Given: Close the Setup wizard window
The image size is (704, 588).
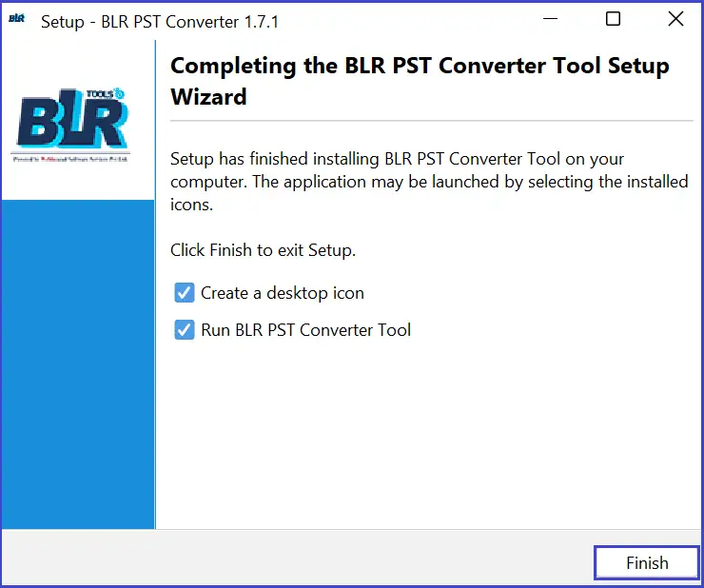Looking at the screenshot, I should (675, 19).
